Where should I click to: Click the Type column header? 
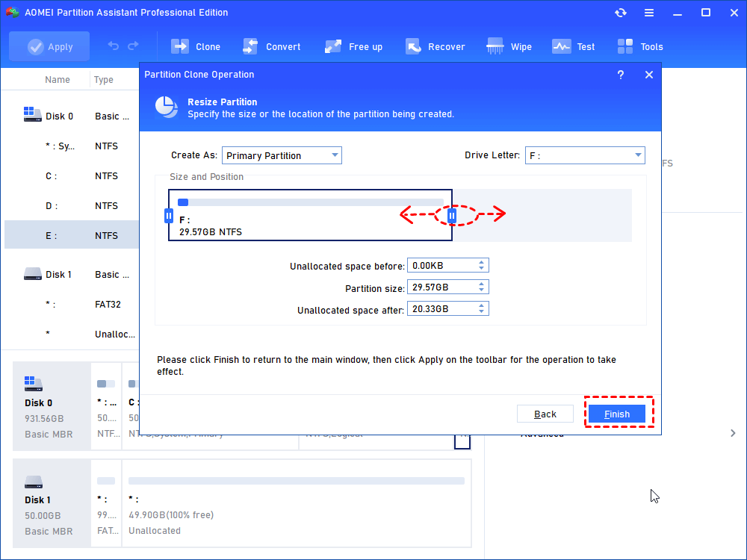103,80
